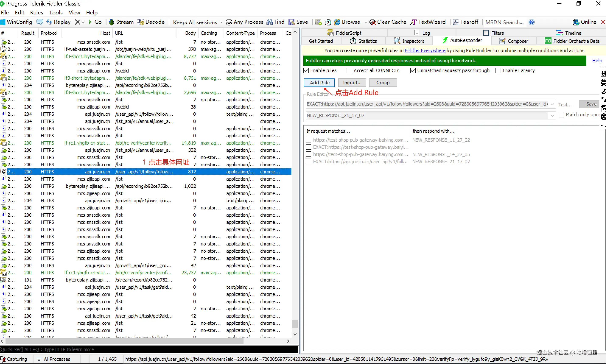Click the Replay toolbar icon

49,22
